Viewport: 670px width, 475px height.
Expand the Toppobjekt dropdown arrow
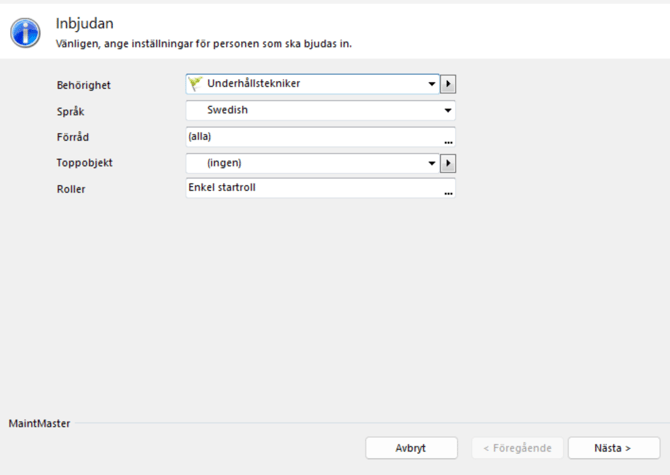tap(432, 163)
